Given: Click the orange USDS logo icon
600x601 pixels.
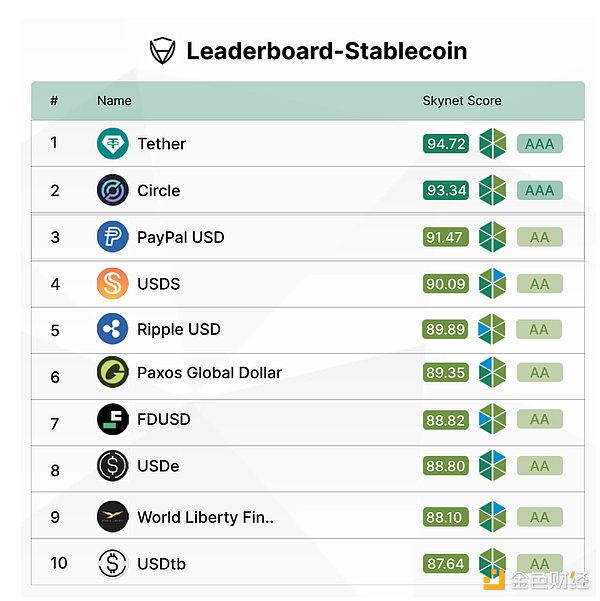Looking at the screenshot, I should point(113,283).
